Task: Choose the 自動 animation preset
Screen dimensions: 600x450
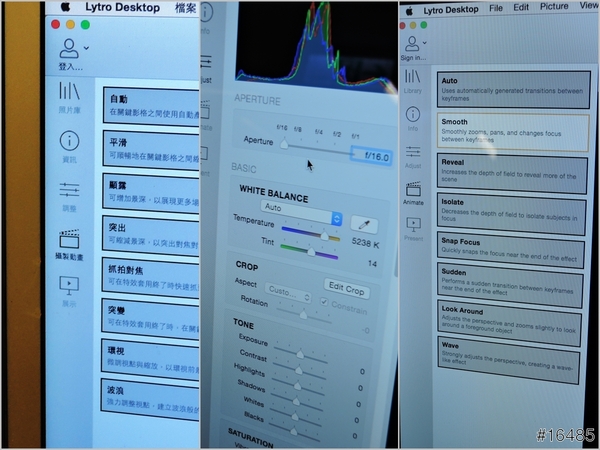Action: (x=151, y=106)
